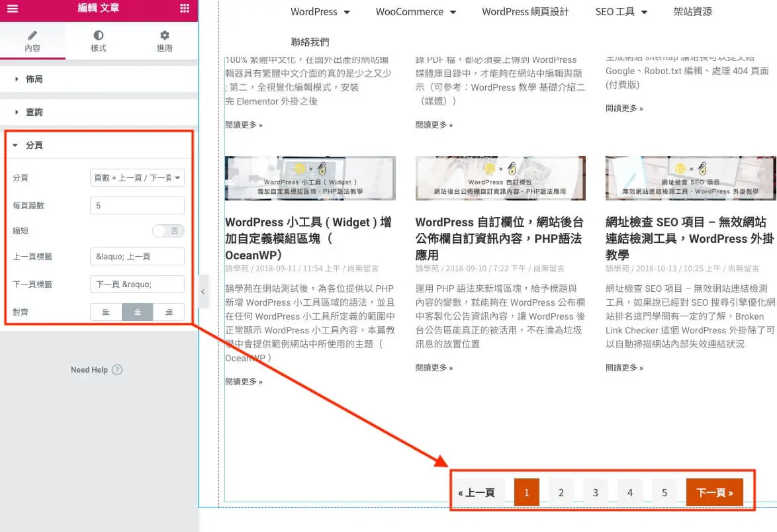
Task: Open the 聯絡我們 menu item
Action: pyautogui.click(x=310, y=42)
